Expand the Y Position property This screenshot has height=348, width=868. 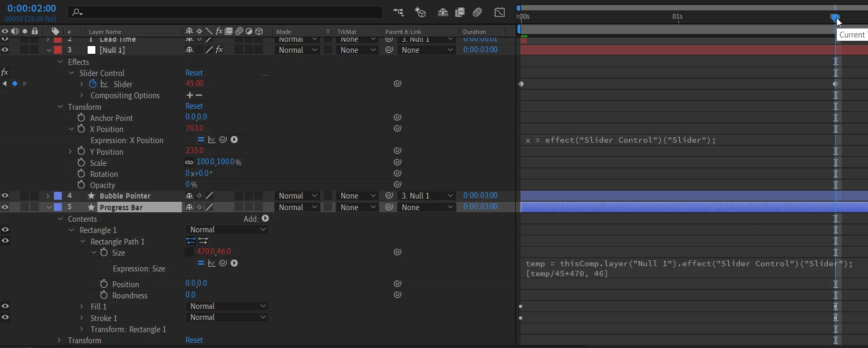click(70, 152)
